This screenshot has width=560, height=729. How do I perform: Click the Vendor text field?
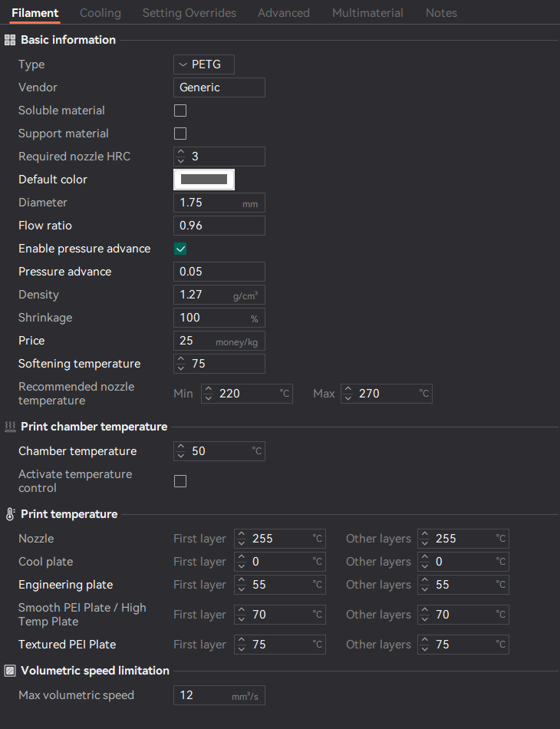click(219, 87)
